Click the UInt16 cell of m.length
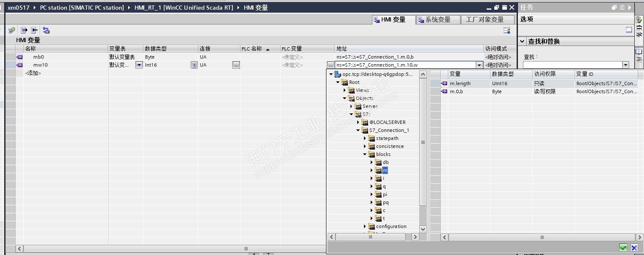644x255 pixels. pyautogui.click(x=511, y=83)
